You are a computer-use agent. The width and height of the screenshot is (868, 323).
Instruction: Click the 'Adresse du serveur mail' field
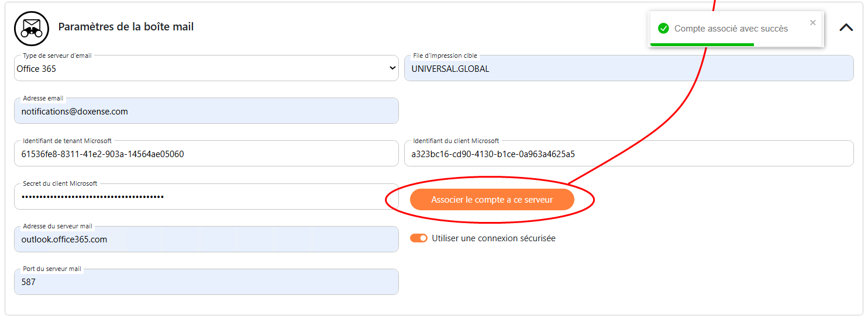[206, 239]
